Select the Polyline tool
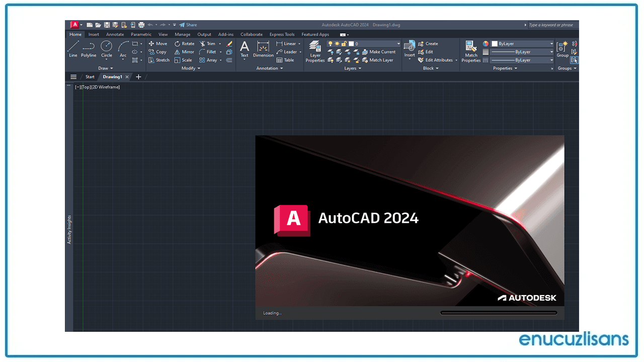The width and height of the screenshot is (644, 362). (89, 49)
